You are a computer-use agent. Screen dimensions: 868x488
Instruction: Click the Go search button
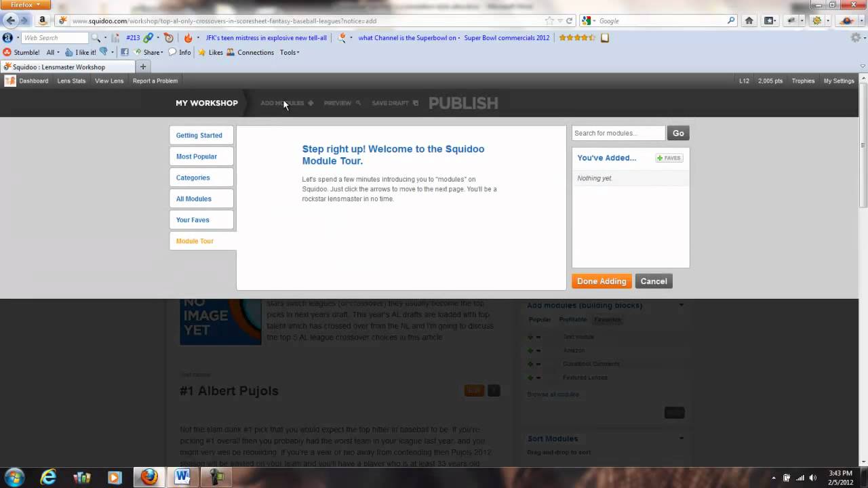[678, 134]
